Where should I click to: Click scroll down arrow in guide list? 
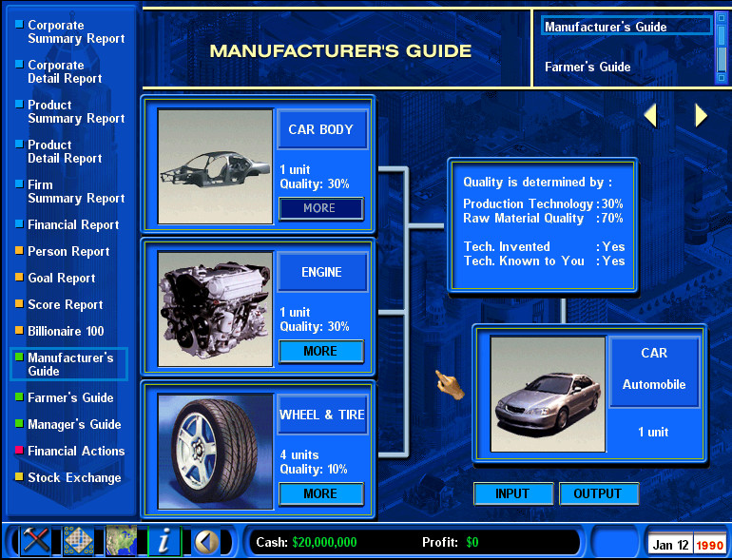coord(722,77)
